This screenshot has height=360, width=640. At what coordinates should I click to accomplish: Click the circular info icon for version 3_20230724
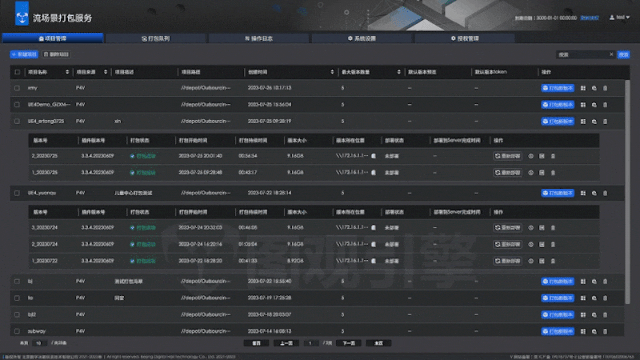[531, 228]
